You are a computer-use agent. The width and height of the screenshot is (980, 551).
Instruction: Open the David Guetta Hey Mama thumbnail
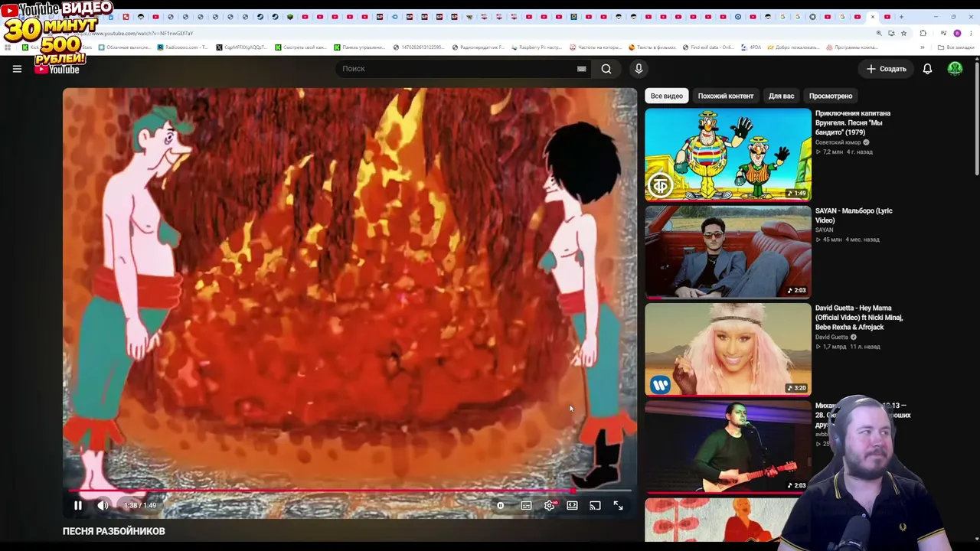point(727,348)
